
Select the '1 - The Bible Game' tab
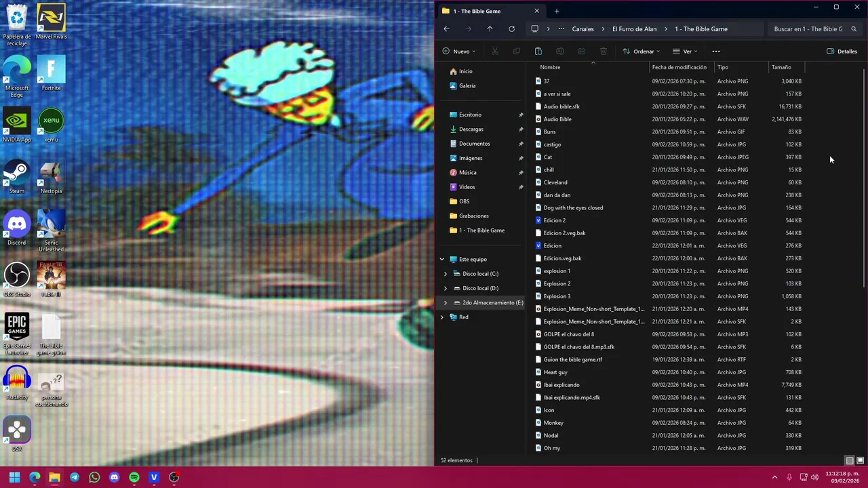pyautogui.click(x=490, y=11)
